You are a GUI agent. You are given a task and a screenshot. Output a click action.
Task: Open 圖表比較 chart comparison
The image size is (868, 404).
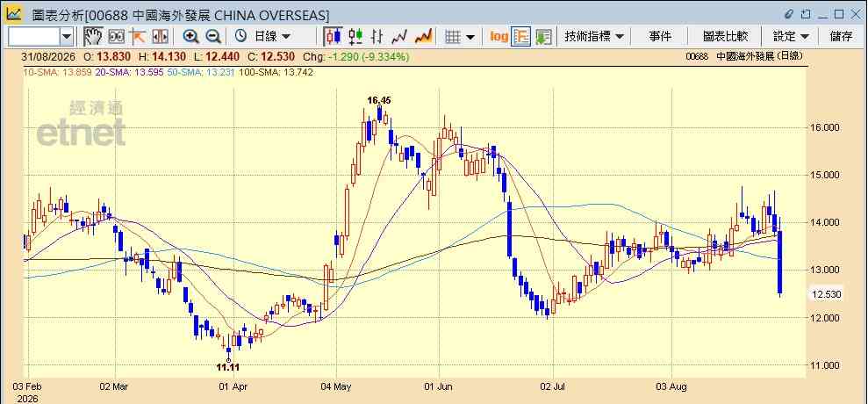tap(725, 37)
